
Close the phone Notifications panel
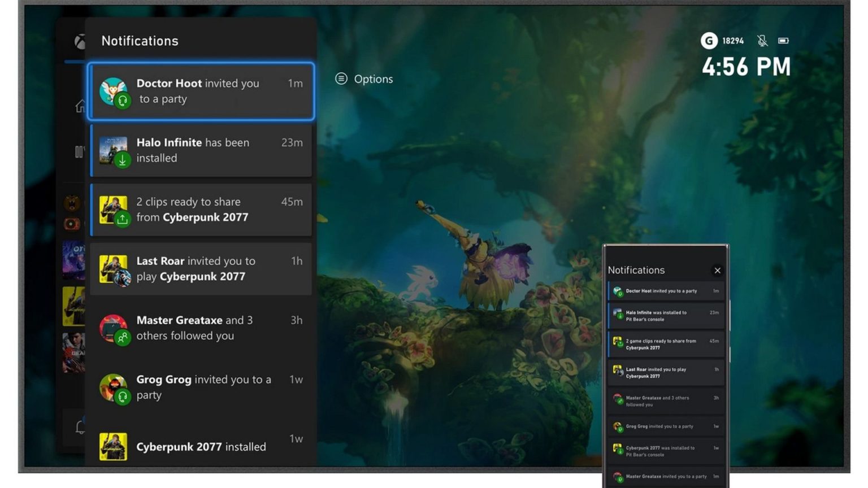pyautogui.click(x=718, y=271)
